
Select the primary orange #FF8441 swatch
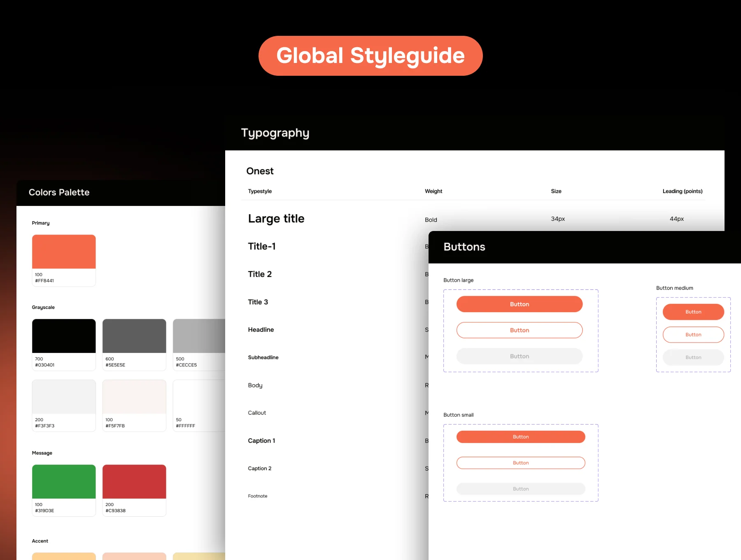(x=64, y=260)
